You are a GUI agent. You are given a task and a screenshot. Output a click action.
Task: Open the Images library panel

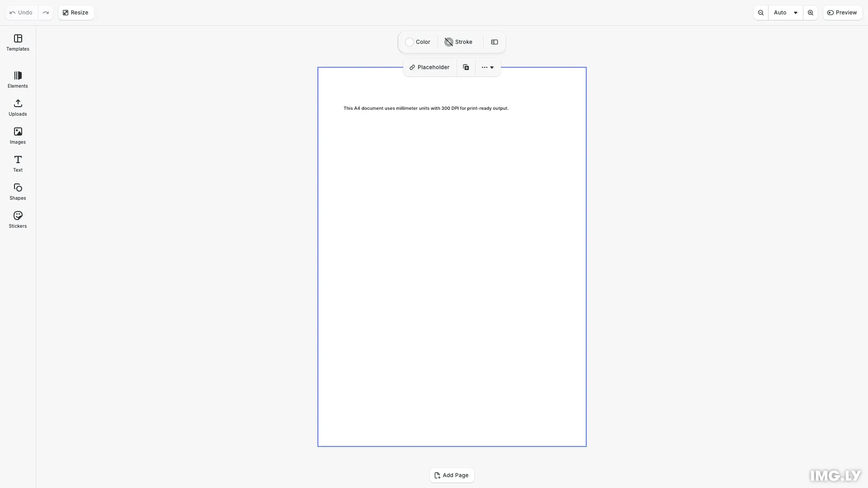[17, 136]
